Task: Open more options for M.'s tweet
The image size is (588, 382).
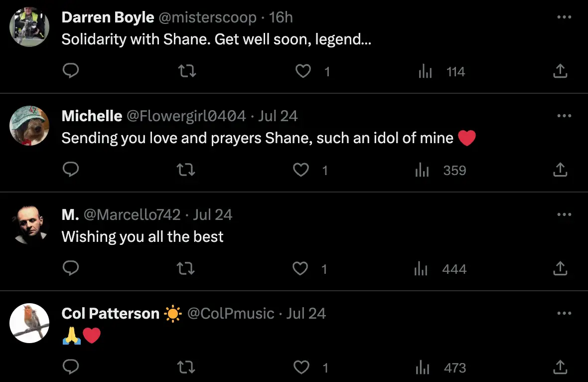Action: (564, 214)
